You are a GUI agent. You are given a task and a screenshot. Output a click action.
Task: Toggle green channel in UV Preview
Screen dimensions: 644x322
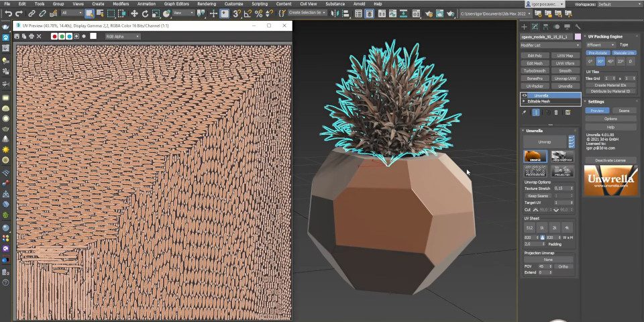coord(62,36)
